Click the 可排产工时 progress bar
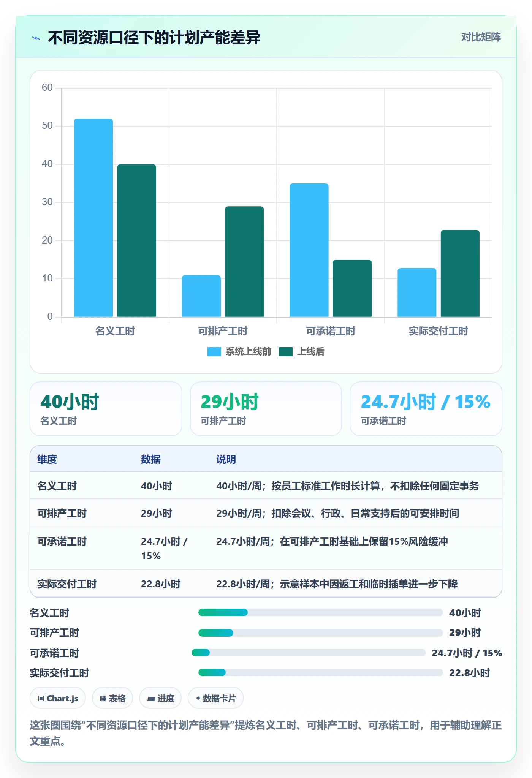The width and height of the screenshot is (532, 778). click(x=320, y=633)
